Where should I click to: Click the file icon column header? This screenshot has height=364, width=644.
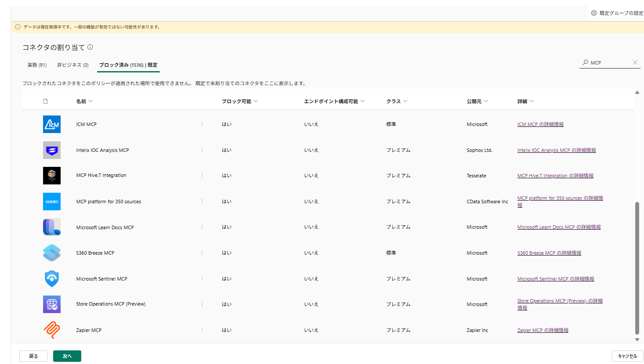click(45, 101)
